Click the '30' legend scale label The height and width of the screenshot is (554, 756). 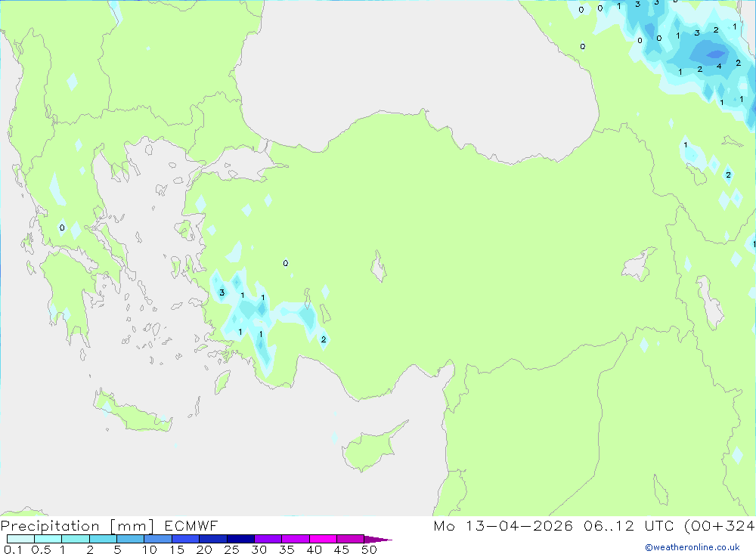tap(259, 549)
